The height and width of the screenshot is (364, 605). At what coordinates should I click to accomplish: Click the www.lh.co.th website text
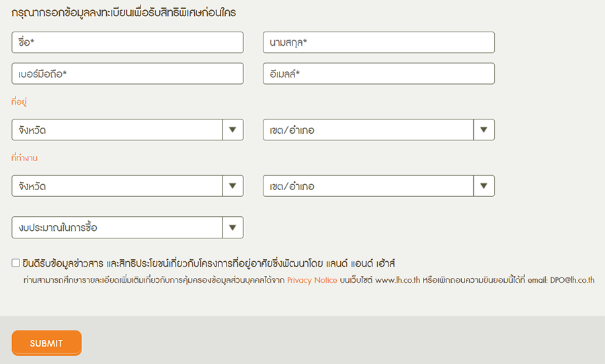click(x=399, y=280)
